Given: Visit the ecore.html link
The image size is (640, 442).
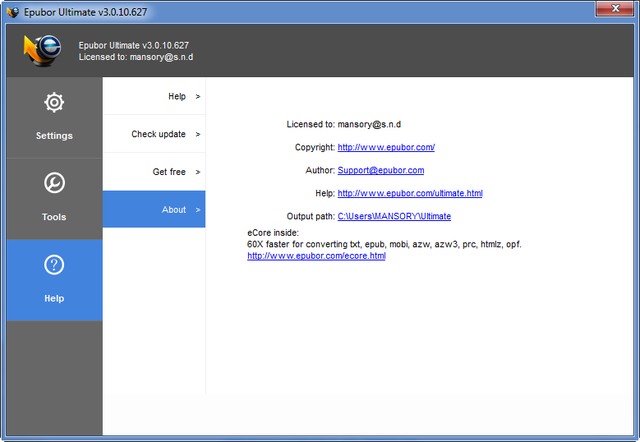Looking at the screenshot, I should (x=316, y=256).
